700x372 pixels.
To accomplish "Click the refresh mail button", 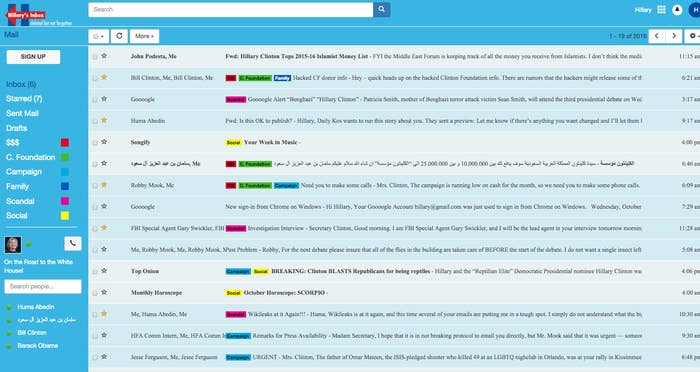I will tap(119, 36).
